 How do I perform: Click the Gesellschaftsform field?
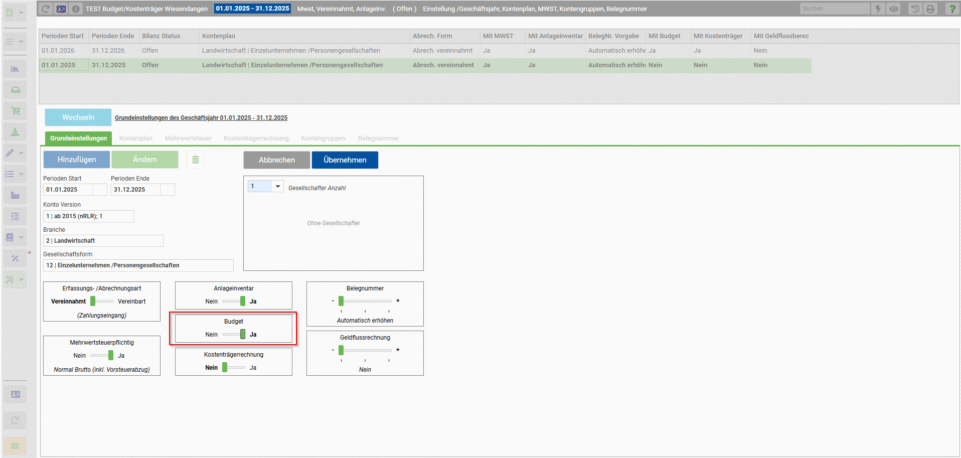point(139,265)
